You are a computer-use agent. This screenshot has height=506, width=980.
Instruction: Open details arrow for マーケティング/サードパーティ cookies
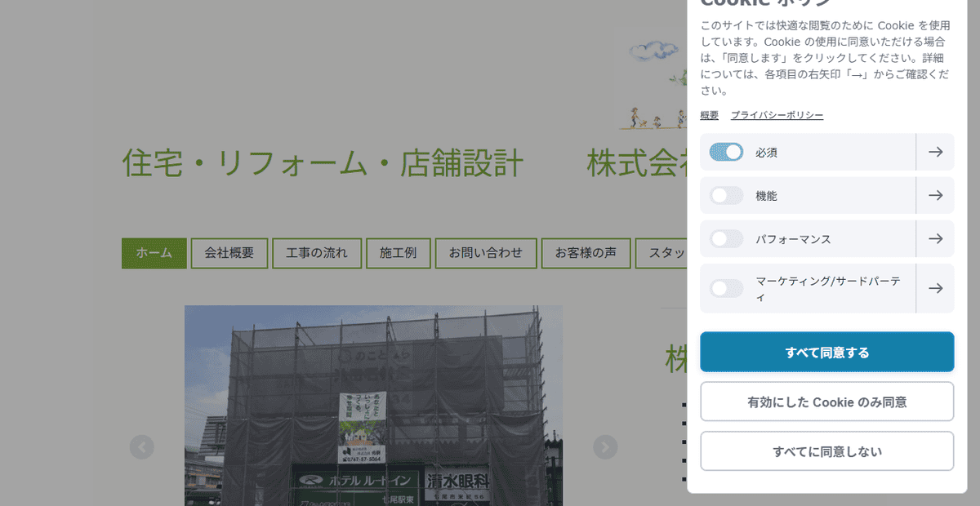pos(935,288)
